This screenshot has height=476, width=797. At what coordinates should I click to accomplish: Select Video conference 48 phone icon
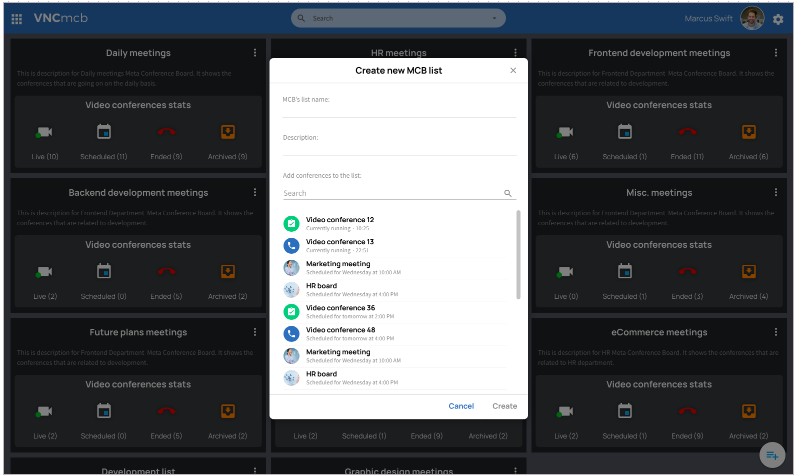[291, 334]
